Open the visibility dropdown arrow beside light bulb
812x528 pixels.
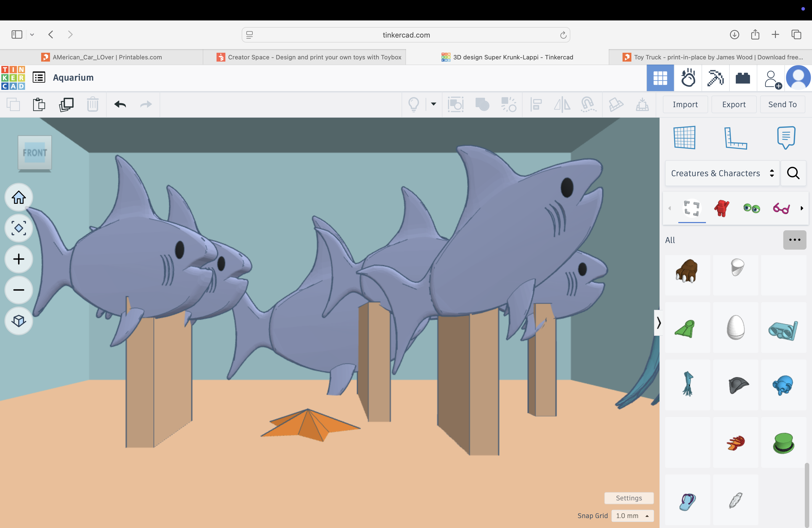tap(434, 104)
